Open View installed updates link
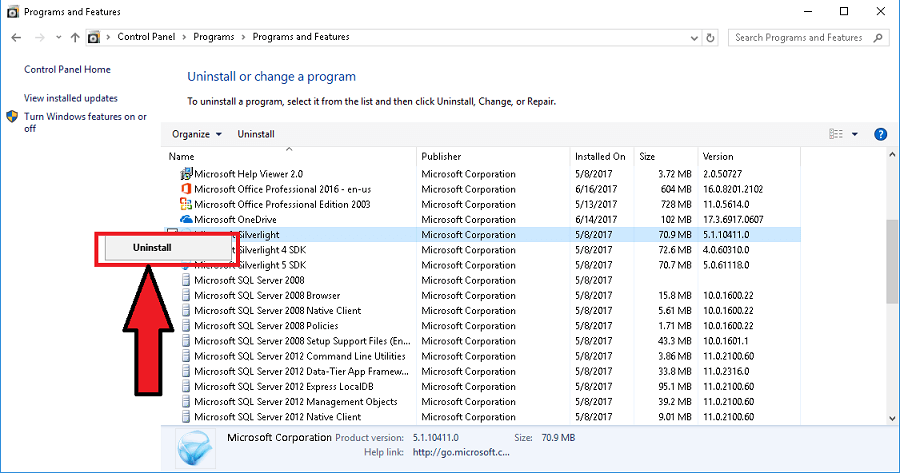Viewport: 900px width, 473px height. (71, 98)
